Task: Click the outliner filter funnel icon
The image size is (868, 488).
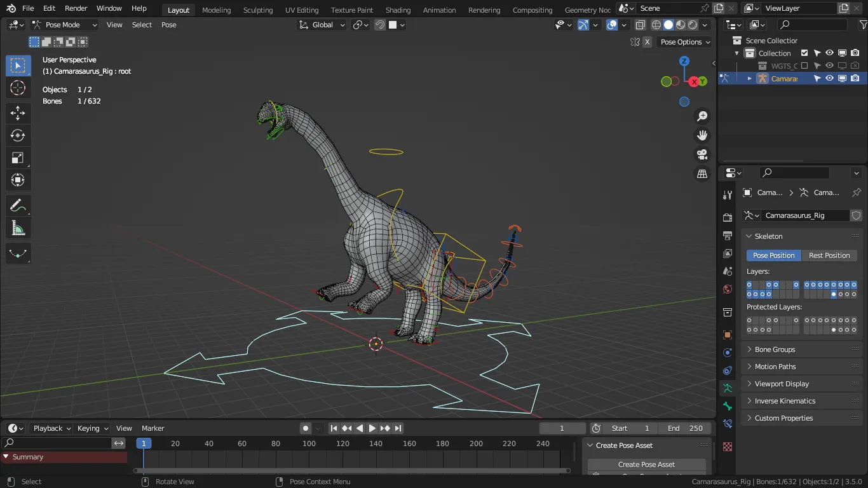Action: click(862, 25)
